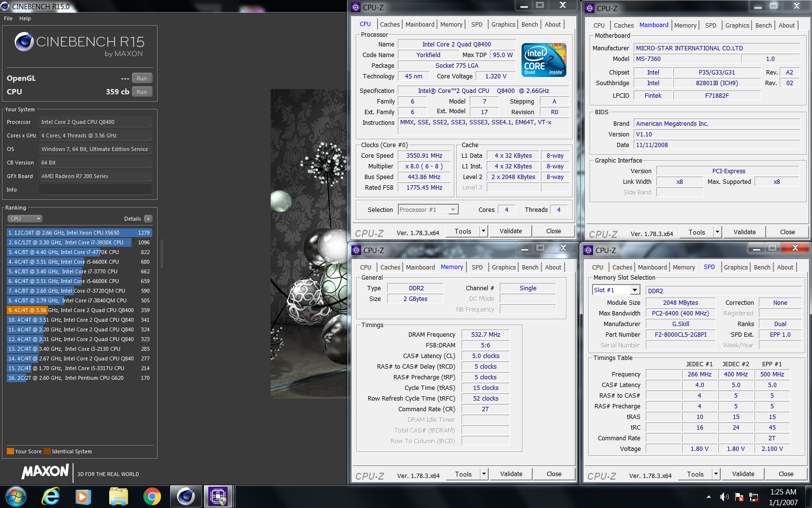Run the OpenGL benchmark
Image resolution: width=812 pixels, height=508 pixels.
click(142, 78)
